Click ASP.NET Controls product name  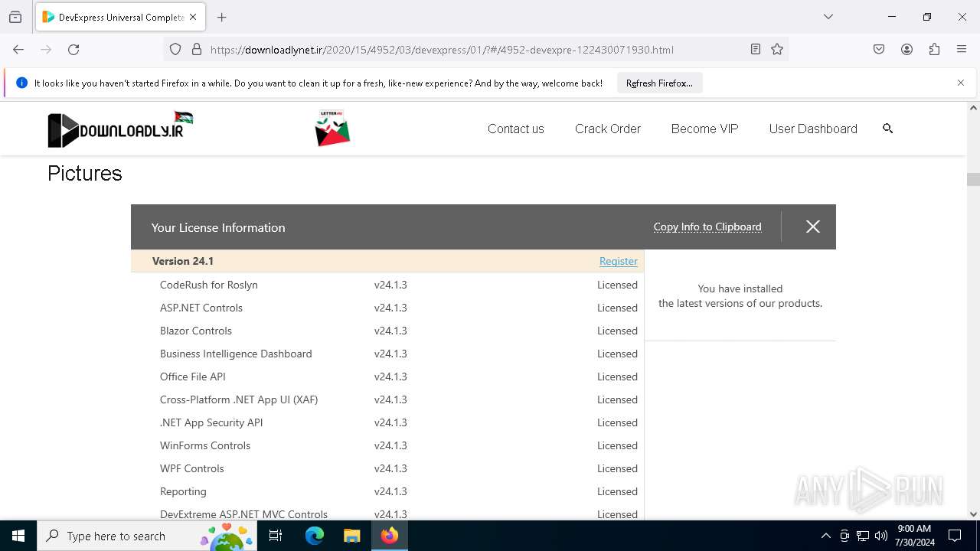coord(201,308)
